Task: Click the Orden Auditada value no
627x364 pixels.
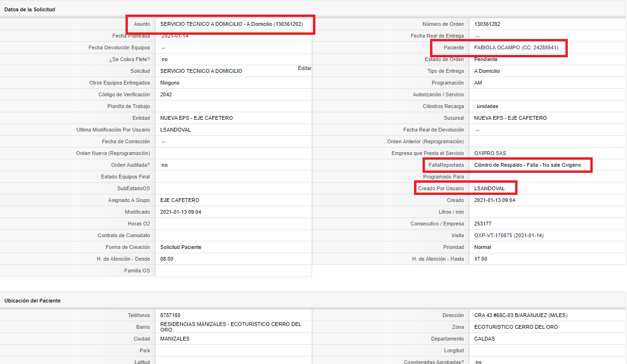Action: (x=165, y=165)
